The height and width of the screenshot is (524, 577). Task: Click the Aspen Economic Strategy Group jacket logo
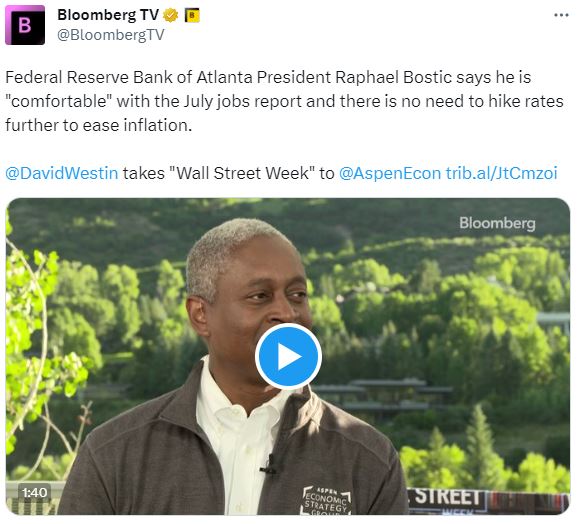pos(326,500)
